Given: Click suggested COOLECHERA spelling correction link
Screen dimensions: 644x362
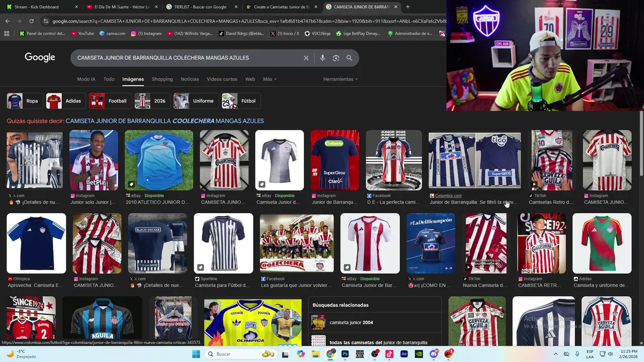Looking at the screenshot, I should tap(165, 121).
